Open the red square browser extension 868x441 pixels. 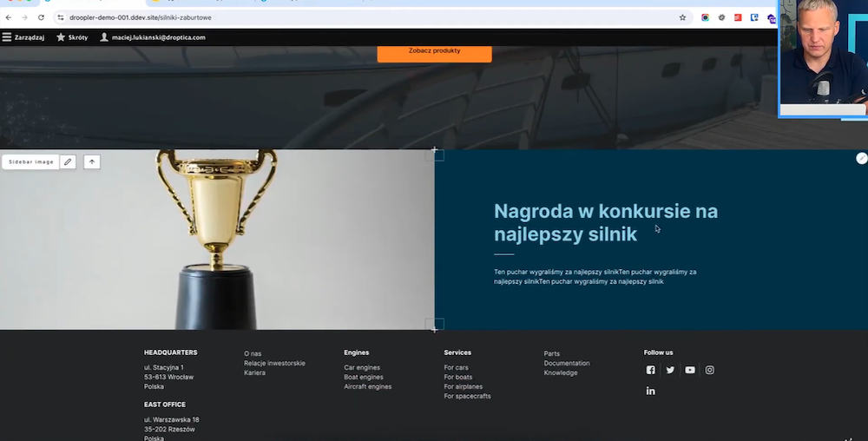738,17
